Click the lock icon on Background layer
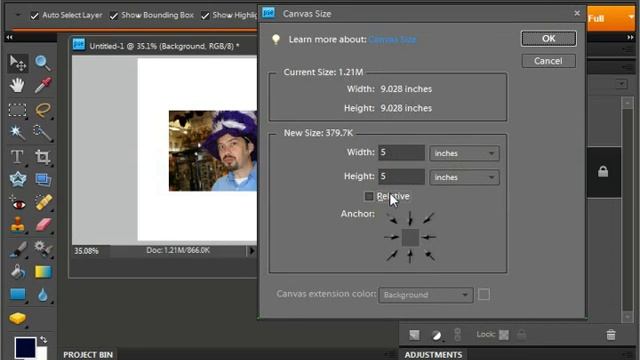 [x=603, y=172]
